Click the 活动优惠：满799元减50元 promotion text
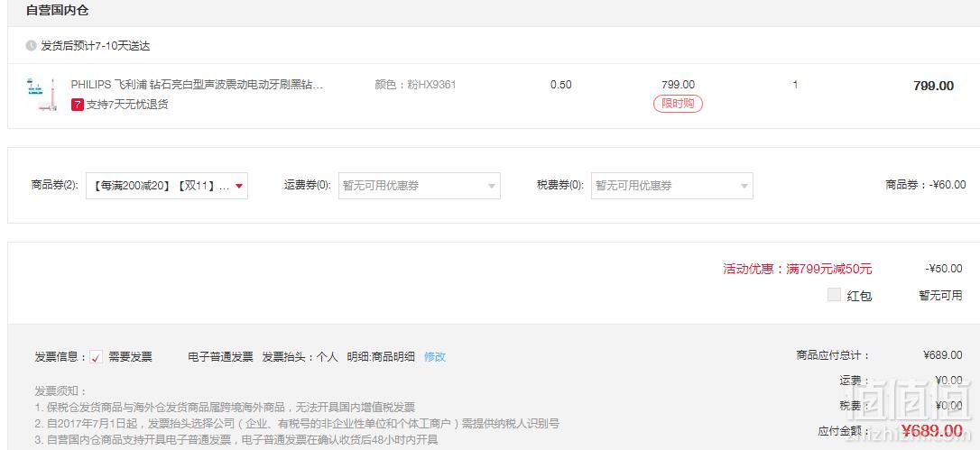980x450 pixels. point(798,269)
